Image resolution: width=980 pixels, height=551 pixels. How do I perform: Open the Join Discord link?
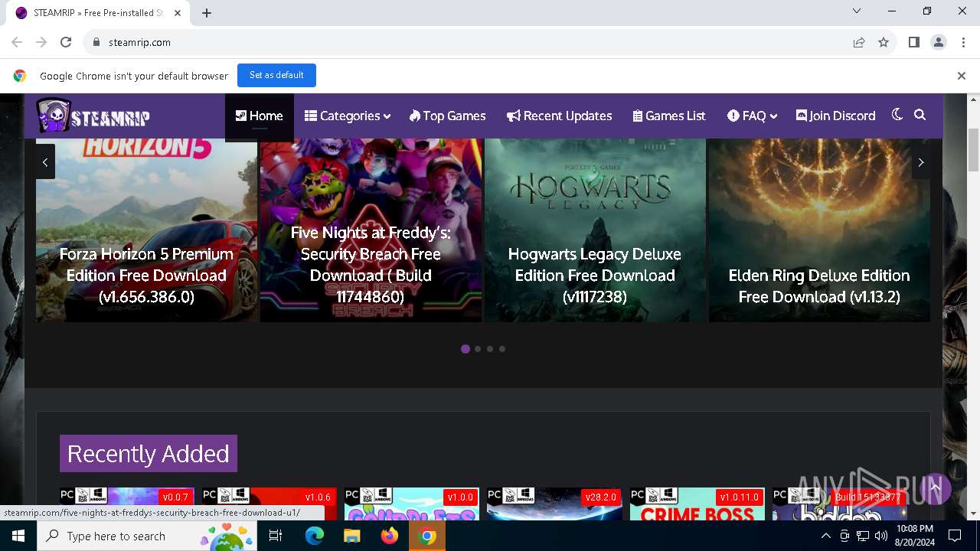point(835,116)
